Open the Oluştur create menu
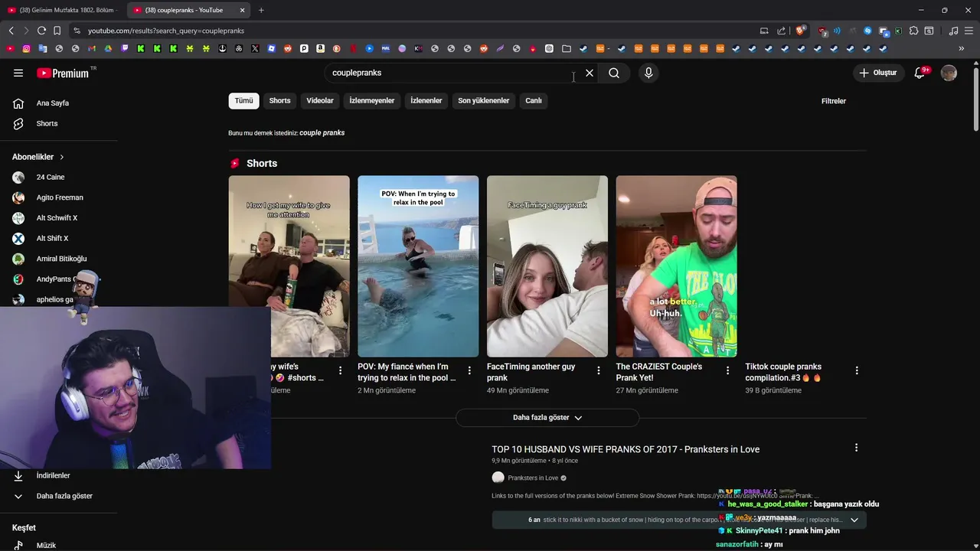The image size is (980, 551). coord(877,73)
